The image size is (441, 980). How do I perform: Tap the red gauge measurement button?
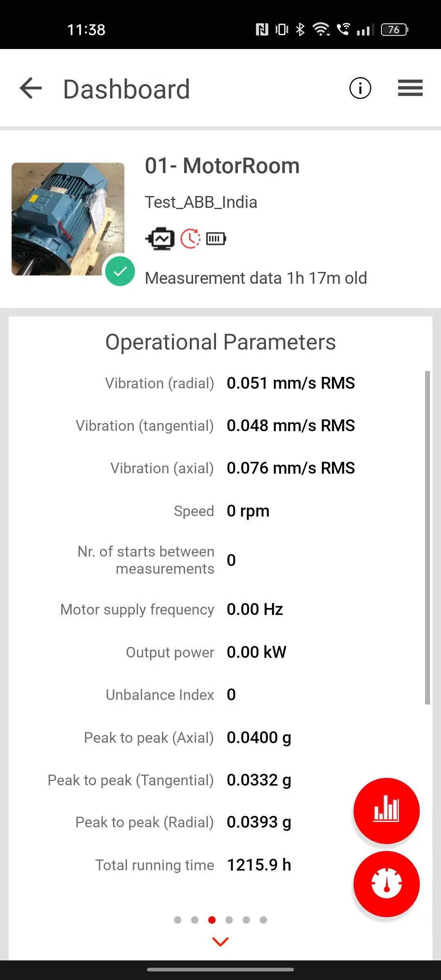[x=386, y=884]
